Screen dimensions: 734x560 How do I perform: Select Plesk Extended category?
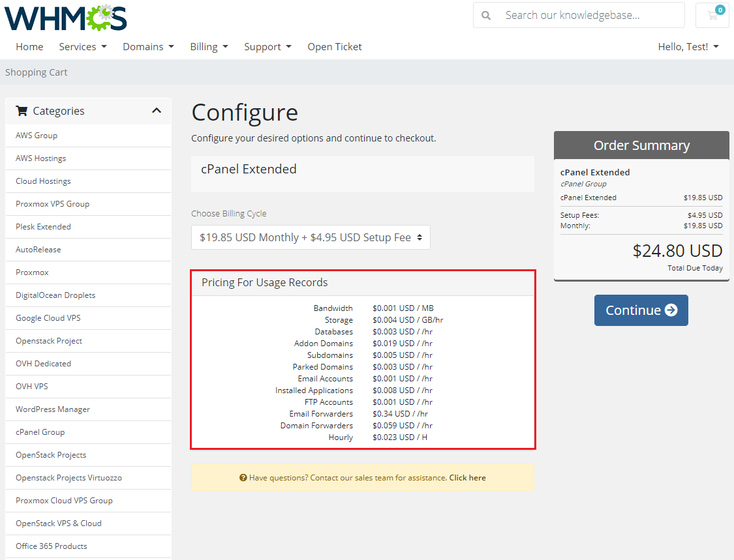(89, 227)
